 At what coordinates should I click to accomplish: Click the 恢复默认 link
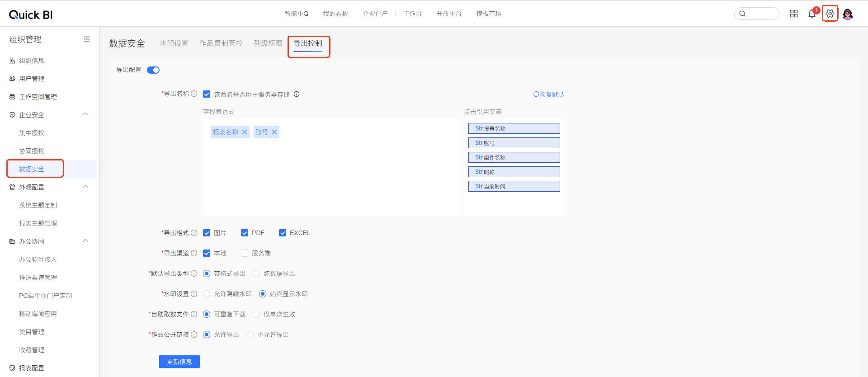pyautogui.click(x=549, y=94)
